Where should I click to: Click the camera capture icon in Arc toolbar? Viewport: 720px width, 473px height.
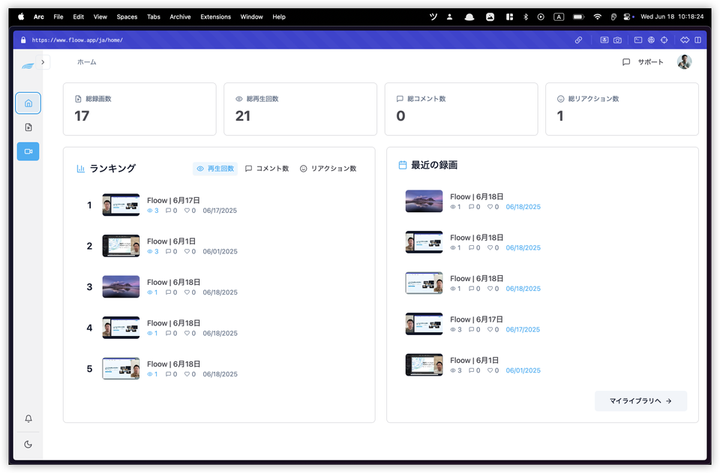(618, 40)
